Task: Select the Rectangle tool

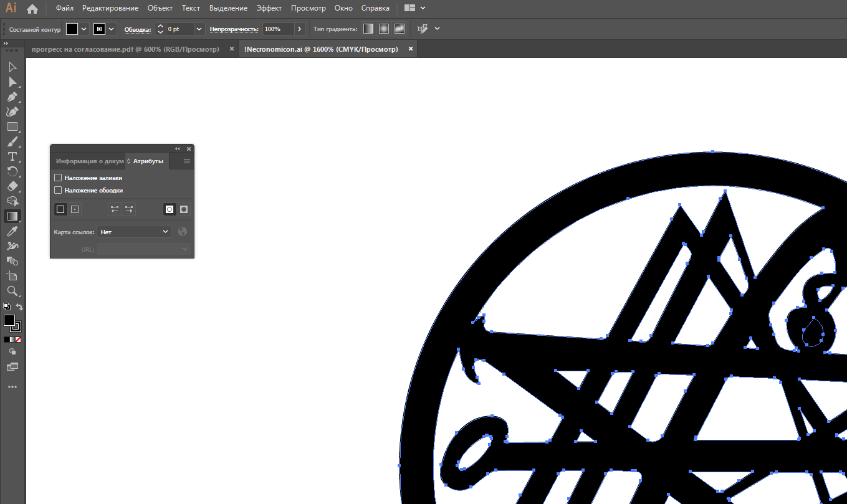Action: click(12, 126)
